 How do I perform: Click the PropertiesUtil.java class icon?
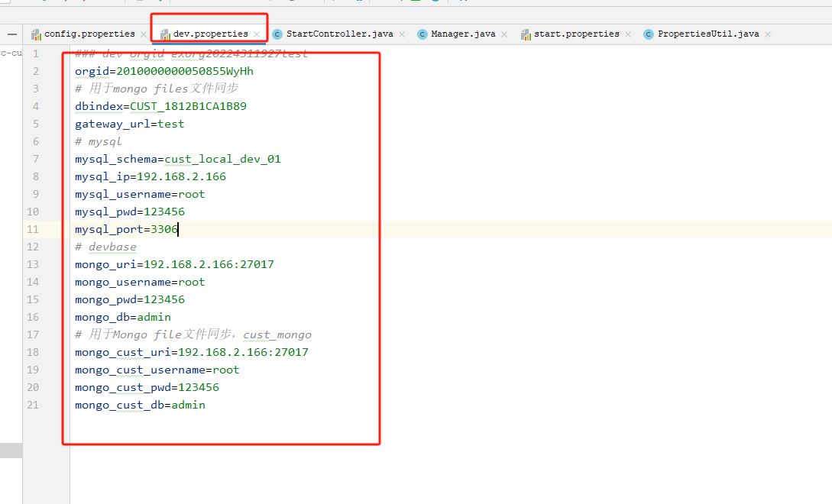click(649, 34)
